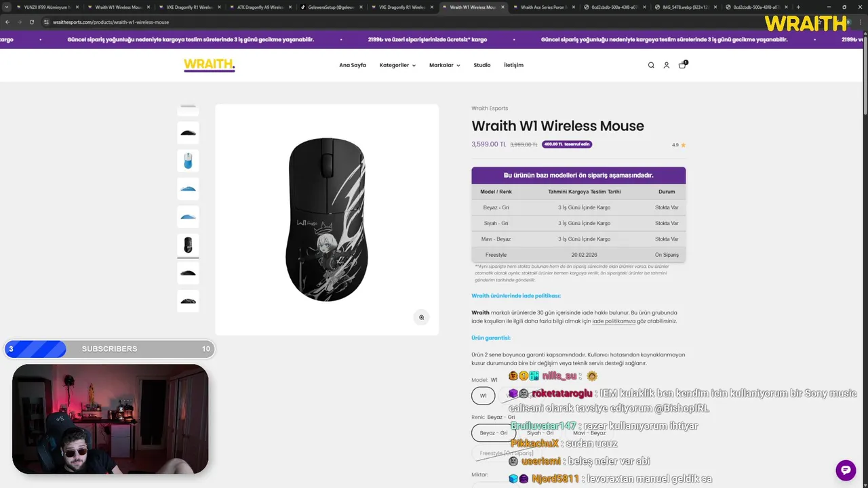This screenshot has height=488, width=868.
Task: Open the account profile icon
Action: pyautogui.click(x=666, y=65)
